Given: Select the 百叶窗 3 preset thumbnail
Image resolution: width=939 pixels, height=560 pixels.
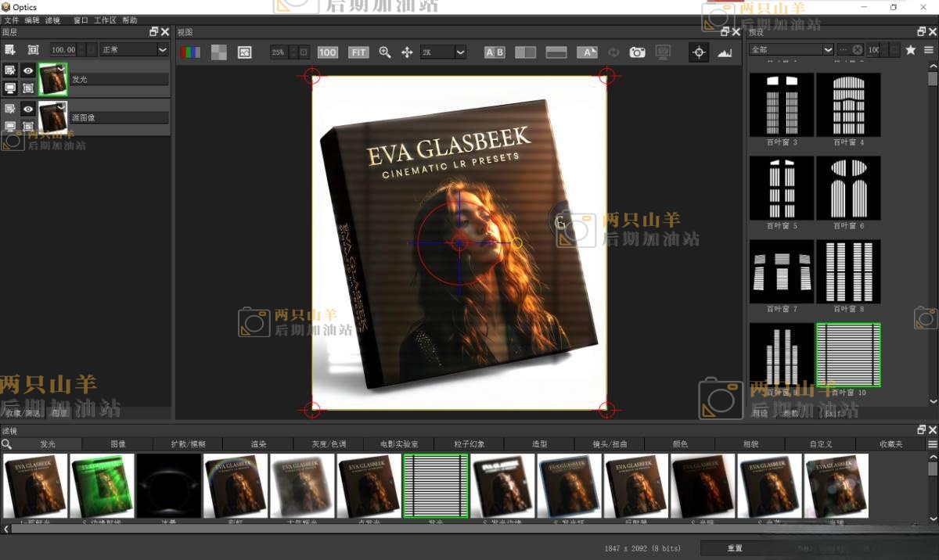Looking at the screenshot, I should [782, 106].
